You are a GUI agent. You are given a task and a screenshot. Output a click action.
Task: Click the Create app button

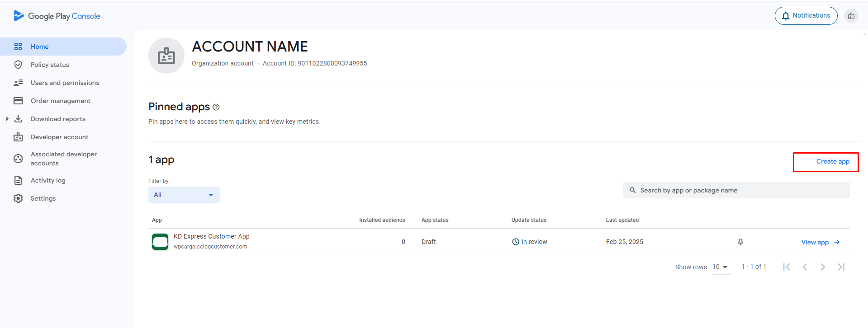coord(833,161)
